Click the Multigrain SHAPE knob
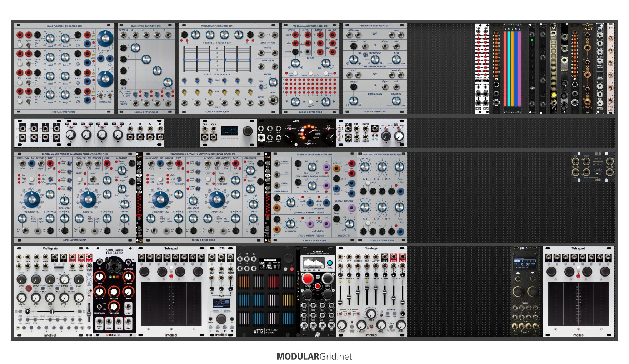 coord(64,279)
